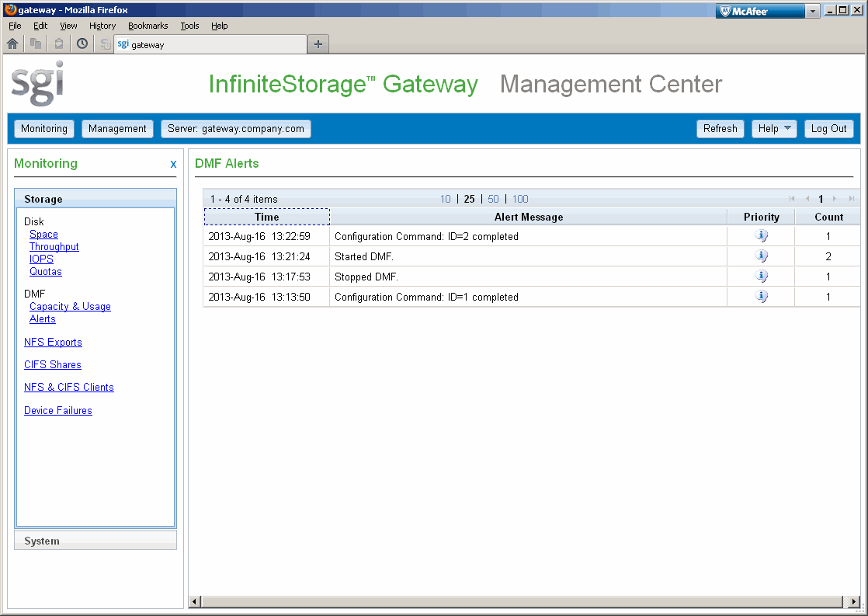This screenshot has height=616, width=868.
Task: Sort by Alert Message column header
Action: pos(529,217)
